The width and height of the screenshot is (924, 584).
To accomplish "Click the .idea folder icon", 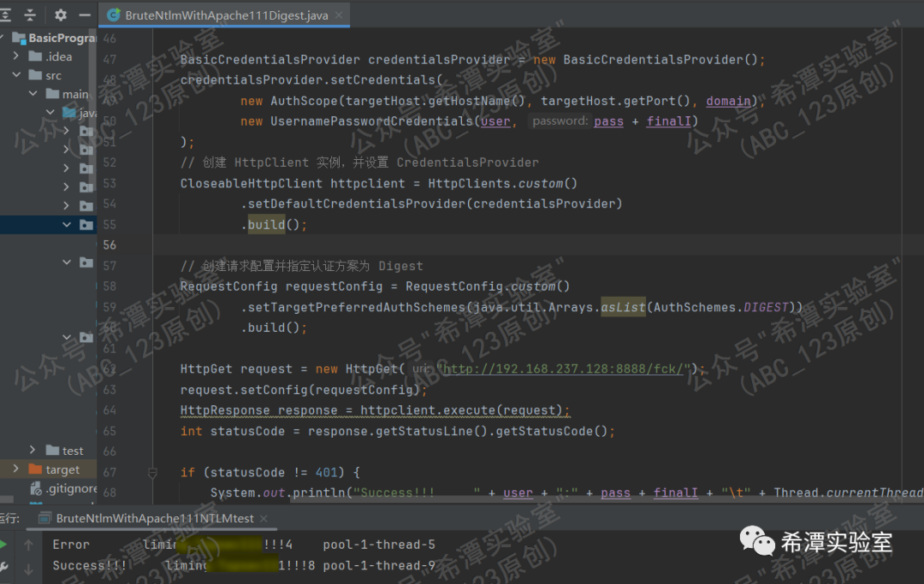I will point(35,56).
